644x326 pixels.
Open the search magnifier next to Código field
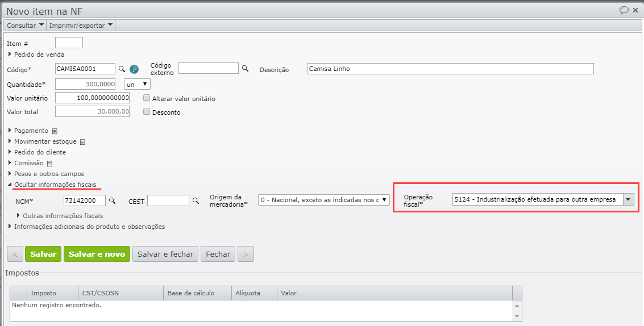(x=122, y=69)
